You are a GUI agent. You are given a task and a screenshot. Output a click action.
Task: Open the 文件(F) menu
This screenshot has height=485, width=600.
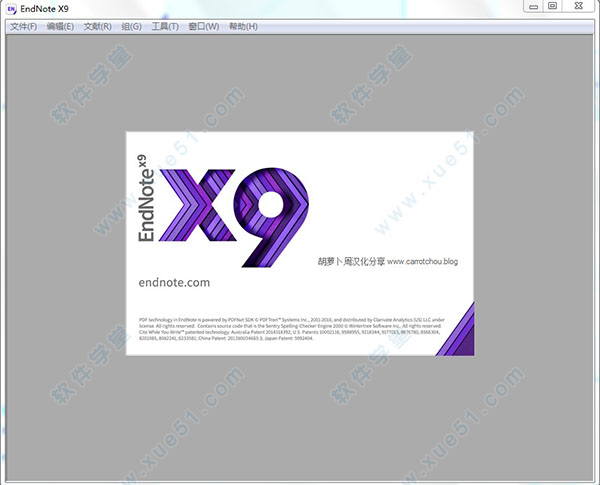[23, 26]
